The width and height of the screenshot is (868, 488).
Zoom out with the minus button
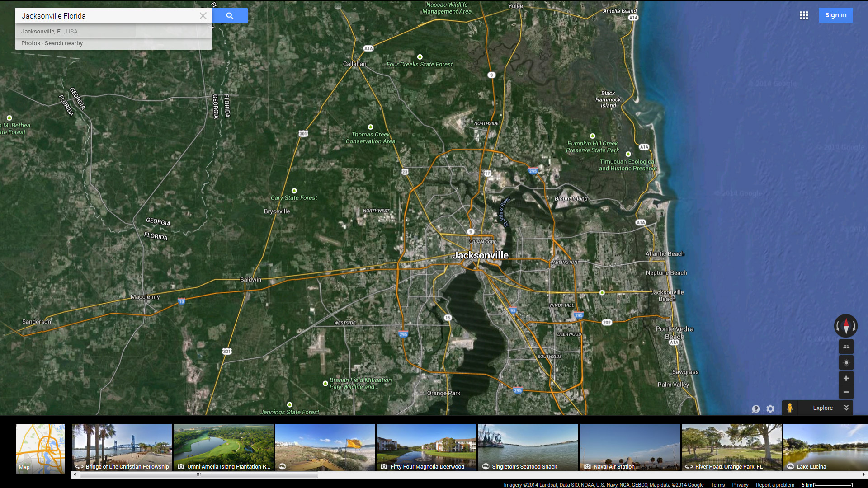846,392
